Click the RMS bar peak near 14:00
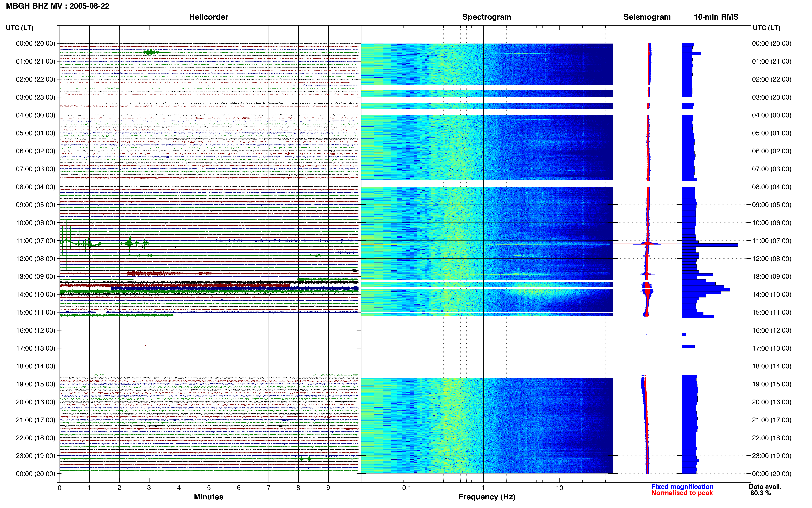812x508 pixels. pos(706,290)
